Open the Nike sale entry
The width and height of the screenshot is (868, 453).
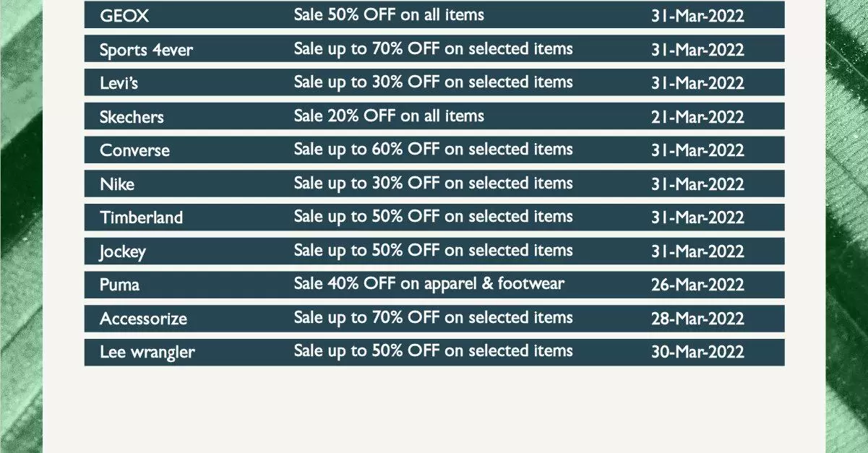434,184
